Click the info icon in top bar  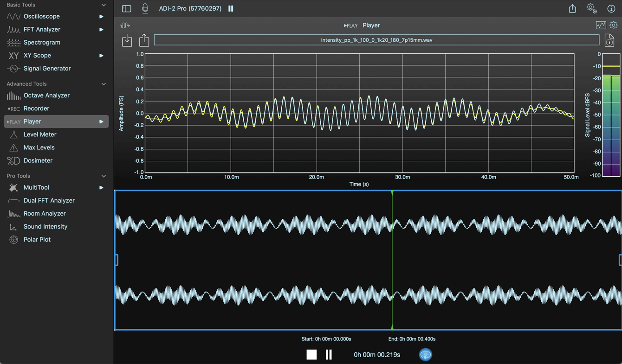[611, 8]
